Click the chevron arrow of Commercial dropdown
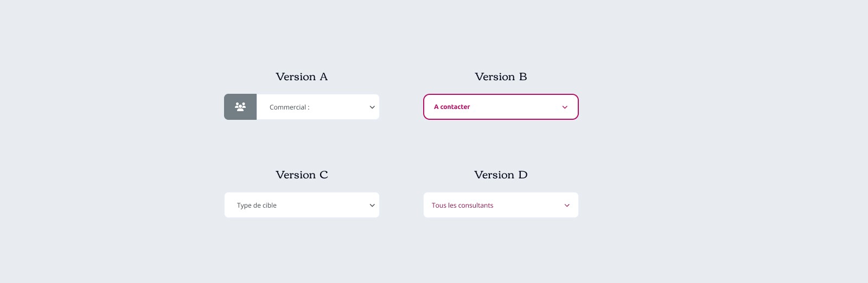868x283 pixels. [372, 107]
